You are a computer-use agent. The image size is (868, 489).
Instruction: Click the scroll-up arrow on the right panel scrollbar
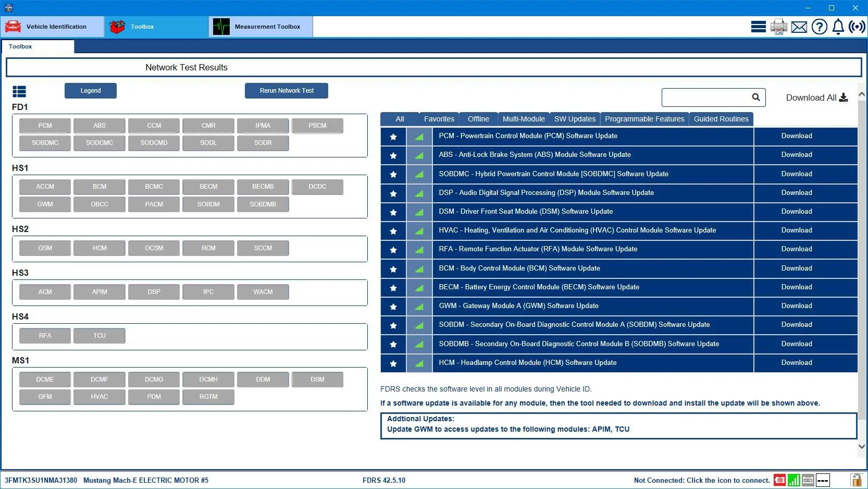tap(862, 94)
